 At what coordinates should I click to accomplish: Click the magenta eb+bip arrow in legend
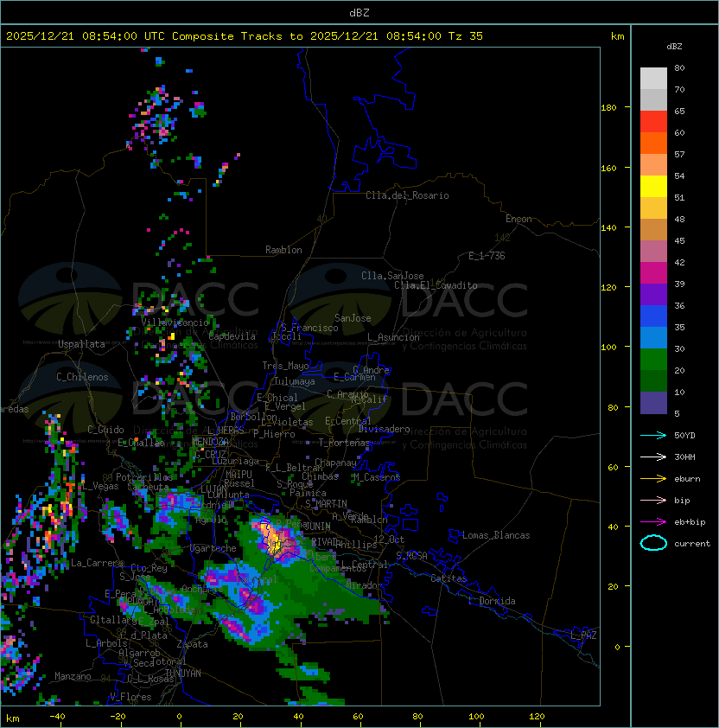click(x=653, y=522)
